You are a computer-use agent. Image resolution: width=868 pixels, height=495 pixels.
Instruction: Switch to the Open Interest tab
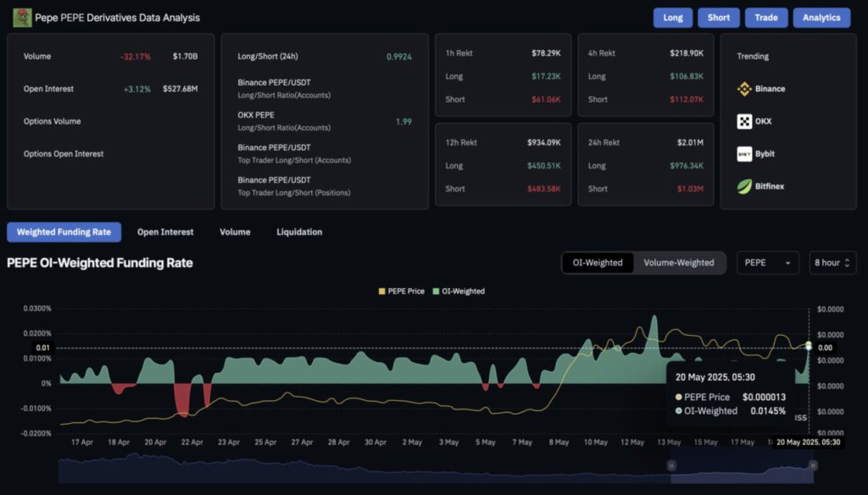click(165, 232)
